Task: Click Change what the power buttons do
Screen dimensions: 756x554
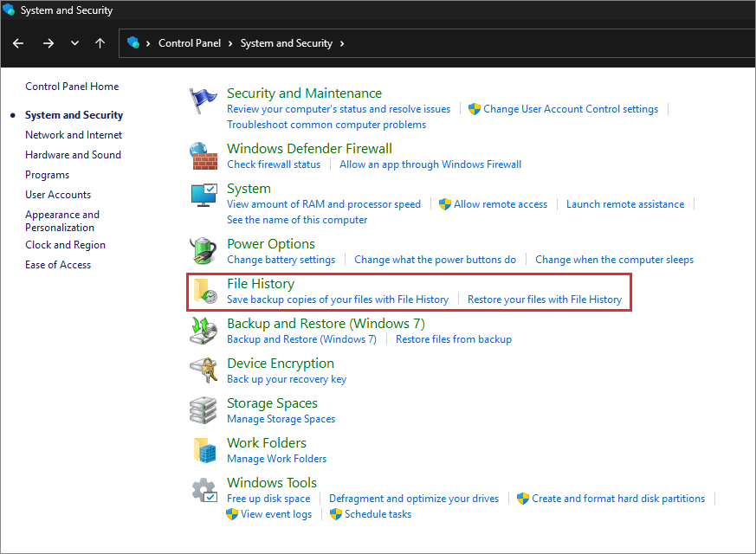Action: 435,260
